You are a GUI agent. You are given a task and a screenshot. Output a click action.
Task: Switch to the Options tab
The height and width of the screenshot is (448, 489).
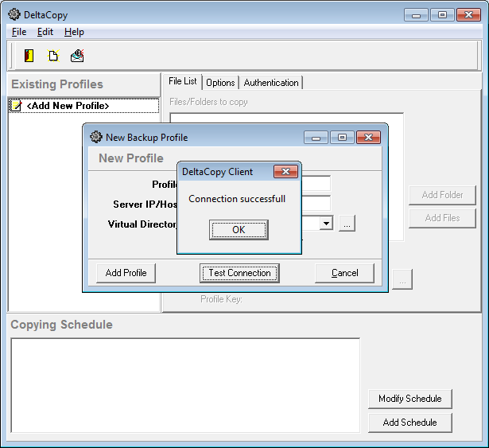click(220, 83)
